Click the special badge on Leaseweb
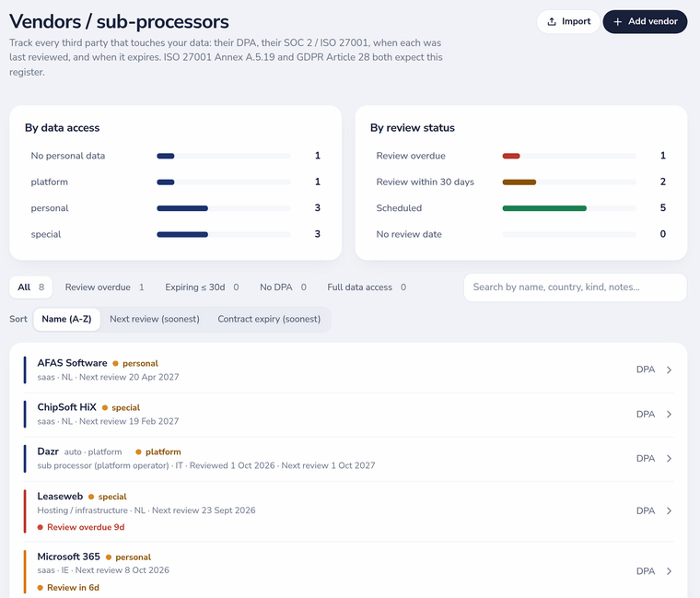This screenshot has width=700, height=598. [x=107, y=497]
